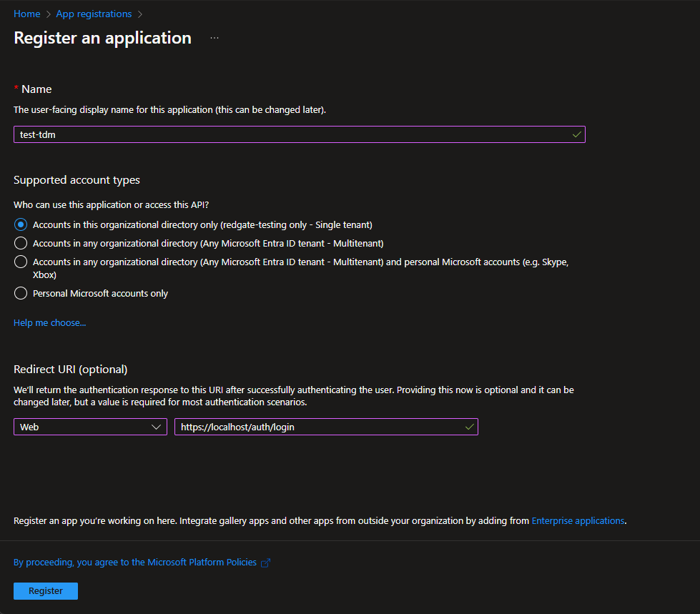
Task: Navigate to the Home breadcrumb
Action: pyautogui.click(x=26, y=13)
